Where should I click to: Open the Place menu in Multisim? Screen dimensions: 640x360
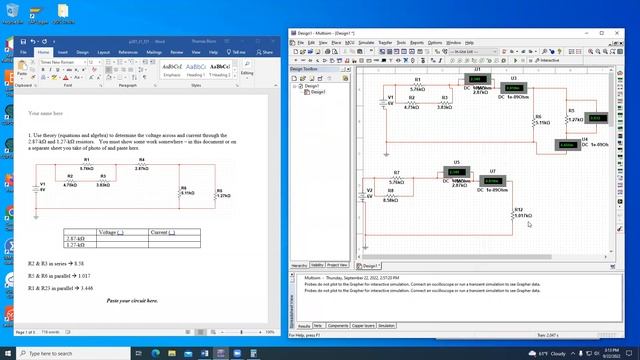tap(336, 42)
